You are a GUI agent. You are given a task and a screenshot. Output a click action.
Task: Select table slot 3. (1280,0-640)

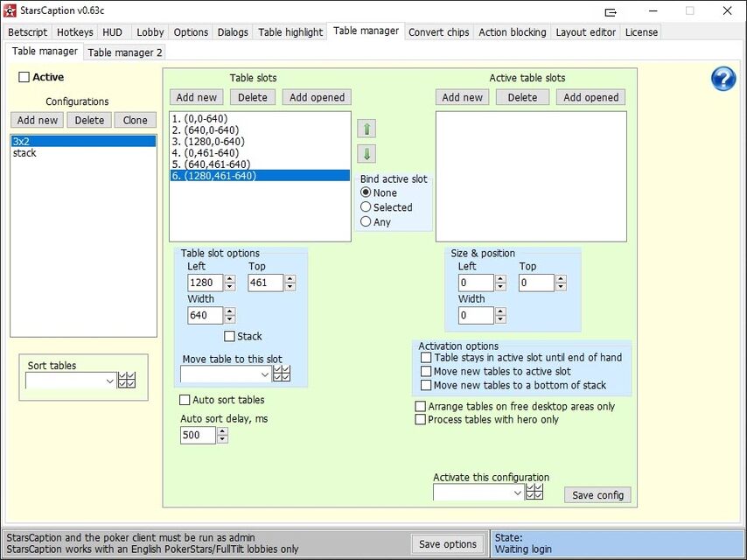click(260, 142)
